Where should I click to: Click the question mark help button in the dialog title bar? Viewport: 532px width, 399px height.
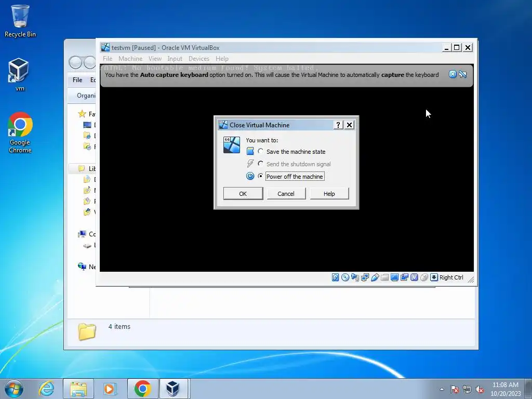tap(338, 125)
